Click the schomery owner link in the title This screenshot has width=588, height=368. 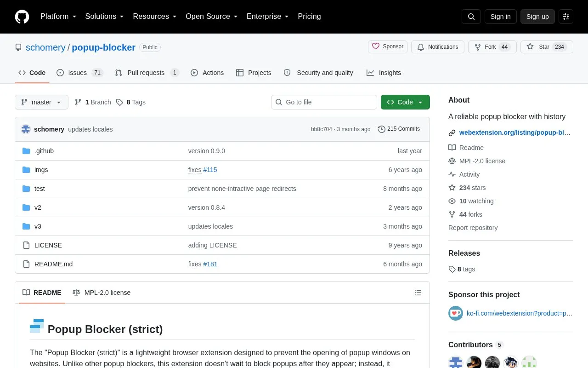pos(45,47)
